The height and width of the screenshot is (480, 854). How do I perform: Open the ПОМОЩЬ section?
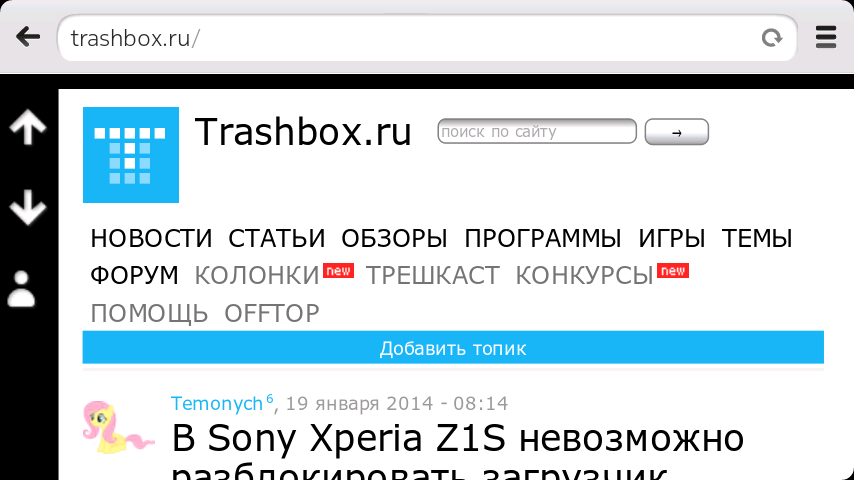click(x=149, y=313)
